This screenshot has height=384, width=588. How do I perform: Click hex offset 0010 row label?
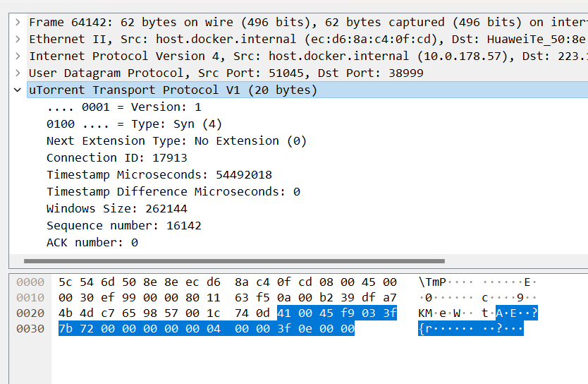[30, 298]
